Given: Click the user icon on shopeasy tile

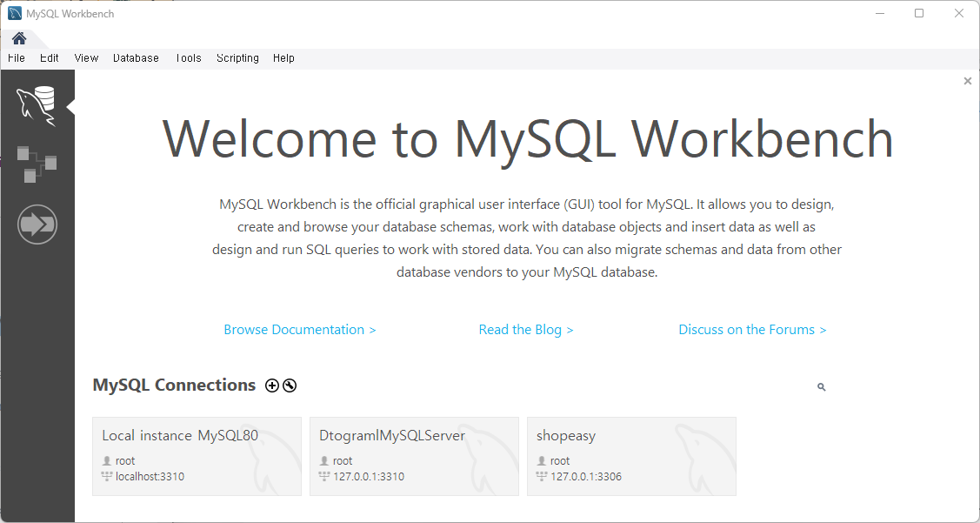Looking at the screenshot, I should (x=541, y=461).
